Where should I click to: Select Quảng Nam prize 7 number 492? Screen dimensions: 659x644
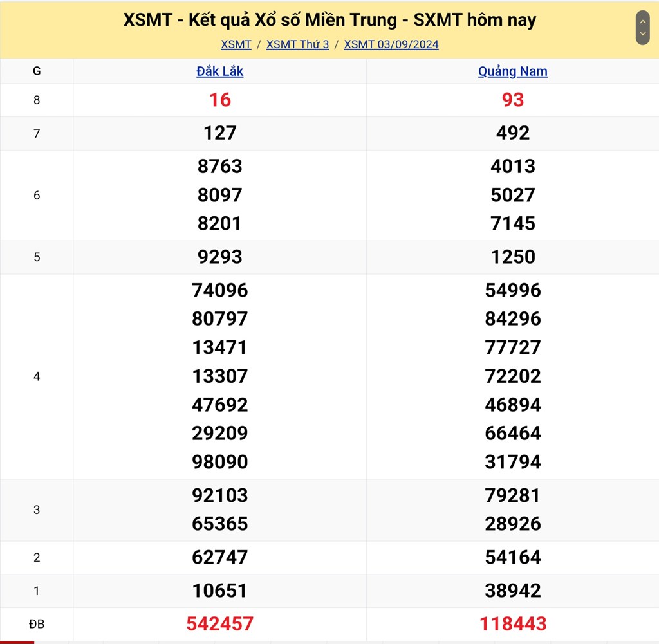[x=512, y=133]
